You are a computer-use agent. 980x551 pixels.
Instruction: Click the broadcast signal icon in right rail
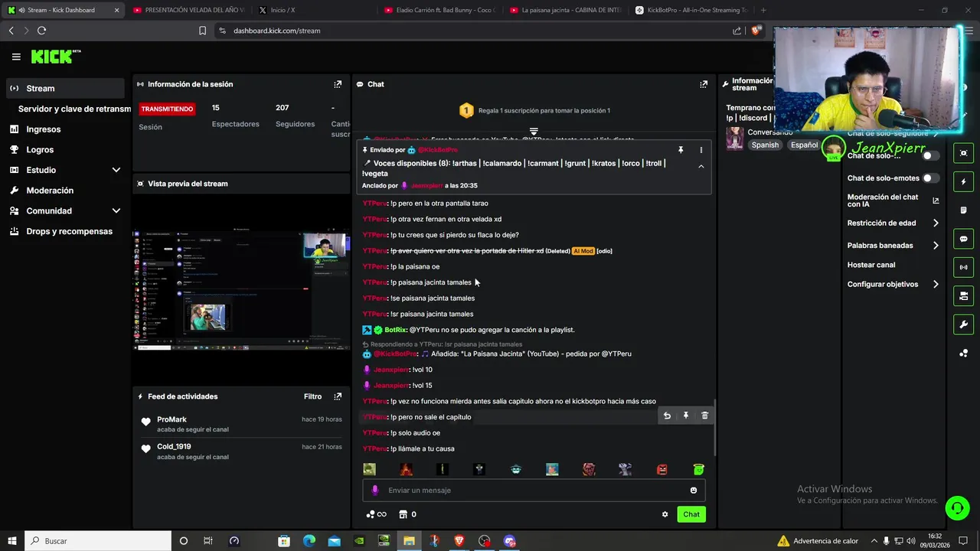(963, 267)
